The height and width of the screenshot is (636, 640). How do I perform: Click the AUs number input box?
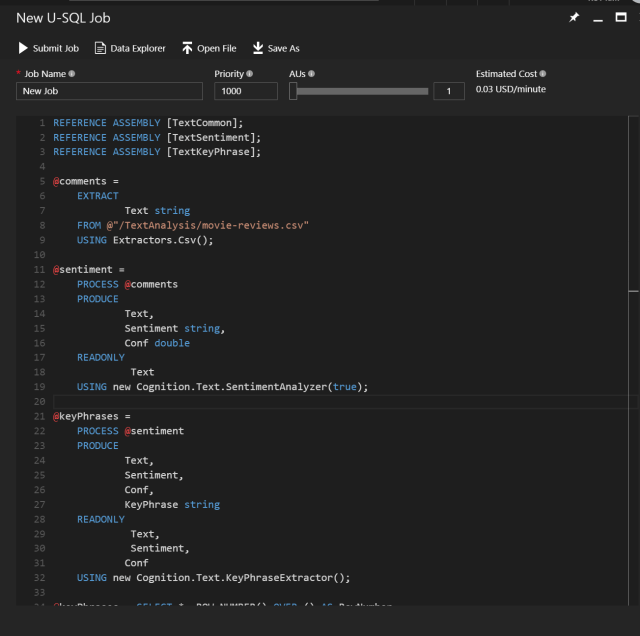pyautogui.click(x=449, y=91)
